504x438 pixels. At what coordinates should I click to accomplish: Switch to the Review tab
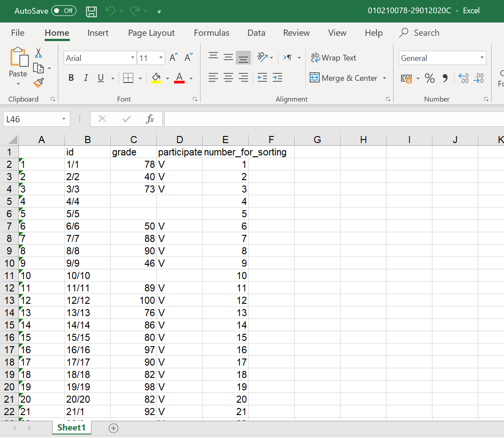click(296, 33)
